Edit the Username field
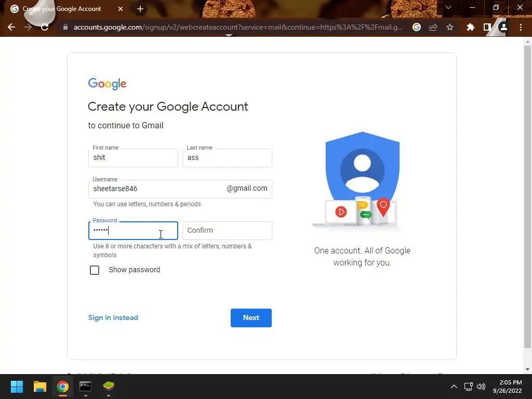This screenshot has width=532, height=399. [180, 189]
